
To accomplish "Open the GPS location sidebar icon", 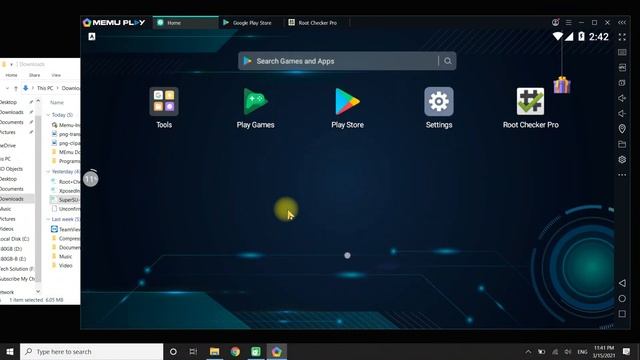I will pos(622,129).
